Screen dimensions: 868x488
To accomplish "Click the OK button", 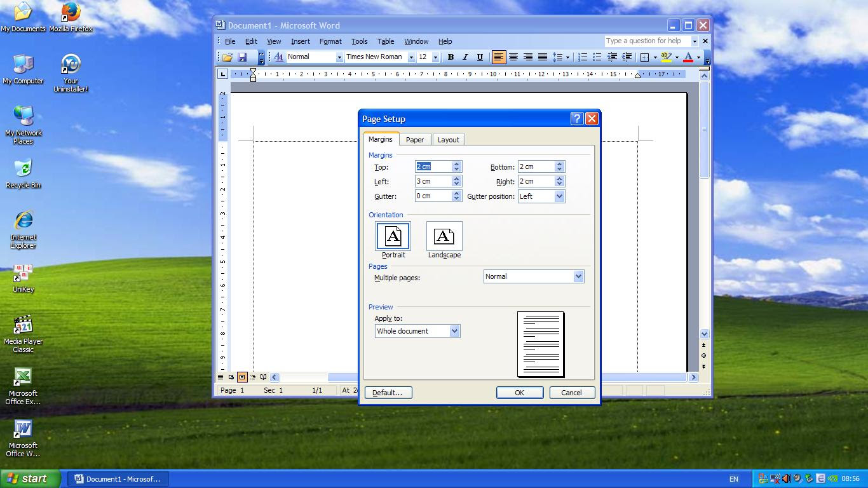I will (519, 393).
